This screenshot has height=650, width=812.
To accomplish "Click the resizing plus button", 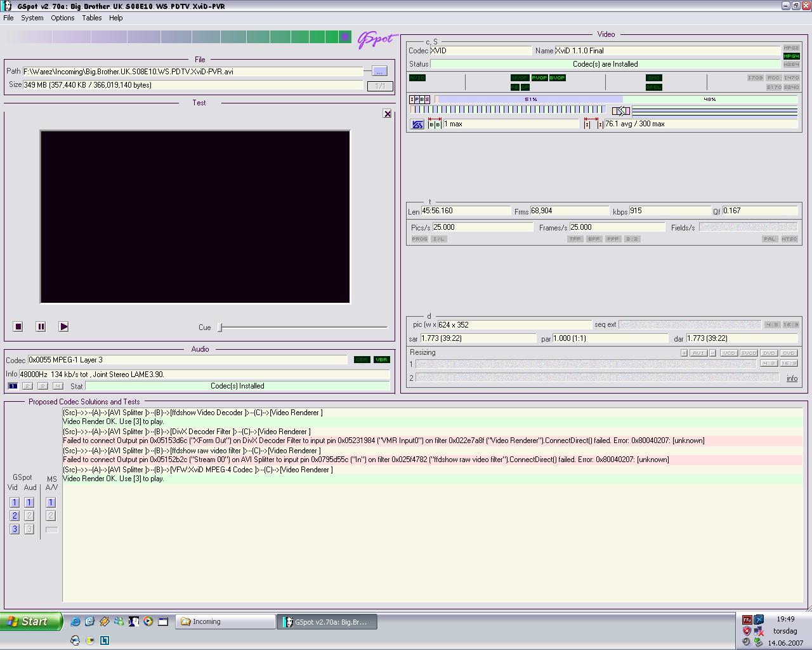I will (684, 353).
